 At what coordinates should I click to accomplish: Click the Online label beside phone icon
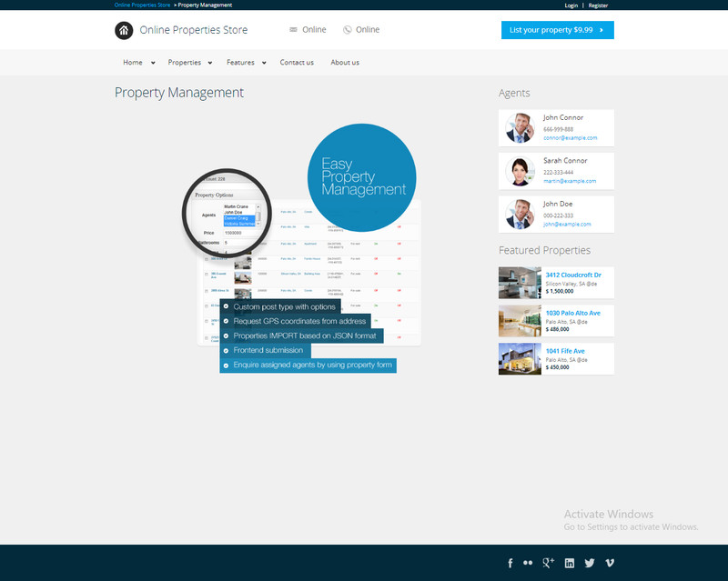(368, 30)
